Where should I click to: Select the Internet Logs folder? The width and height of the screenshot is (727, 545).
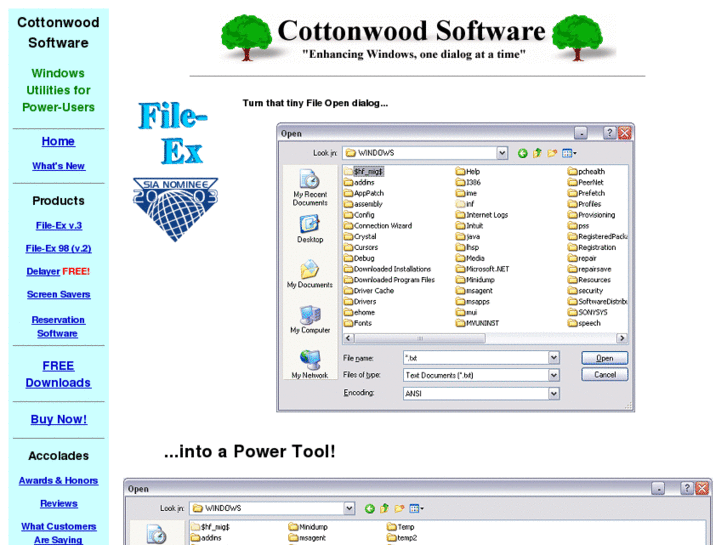(482, 215)
